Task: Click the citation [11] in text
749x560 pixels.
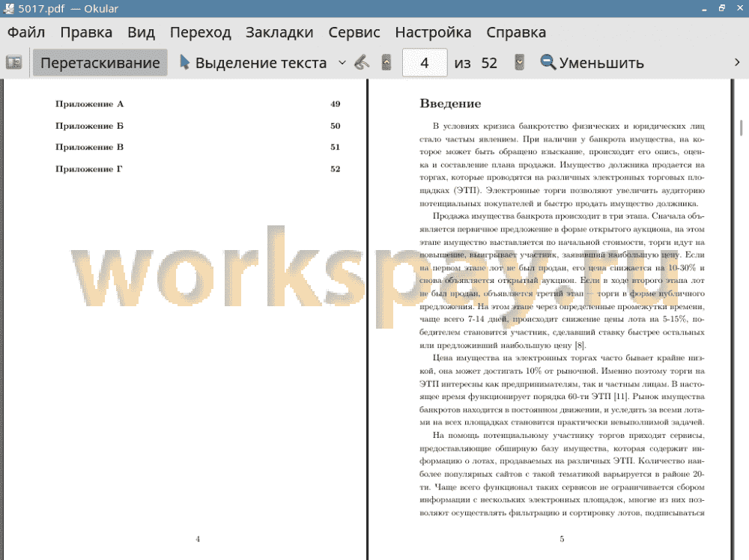Action: point(620,397)
